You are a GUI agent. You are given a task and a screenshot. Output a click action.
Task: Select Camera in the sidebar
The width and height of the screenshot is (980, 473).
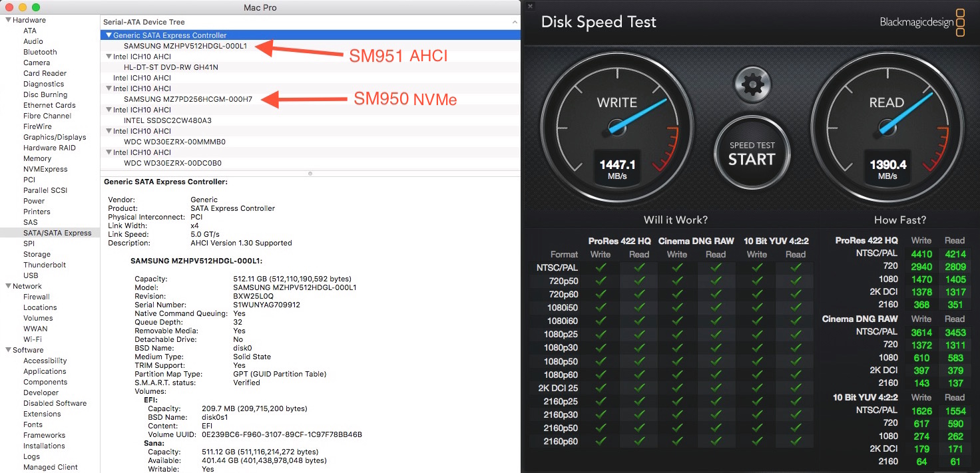click(37, 63)
